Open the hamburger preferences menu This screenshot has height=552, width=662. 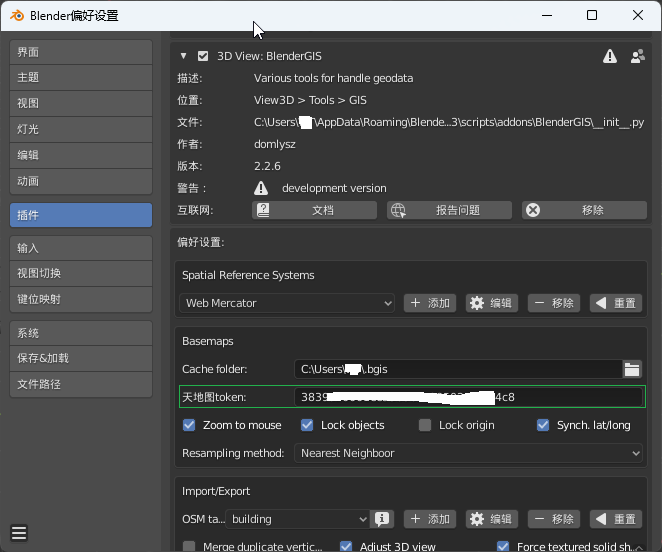point(19,533)
